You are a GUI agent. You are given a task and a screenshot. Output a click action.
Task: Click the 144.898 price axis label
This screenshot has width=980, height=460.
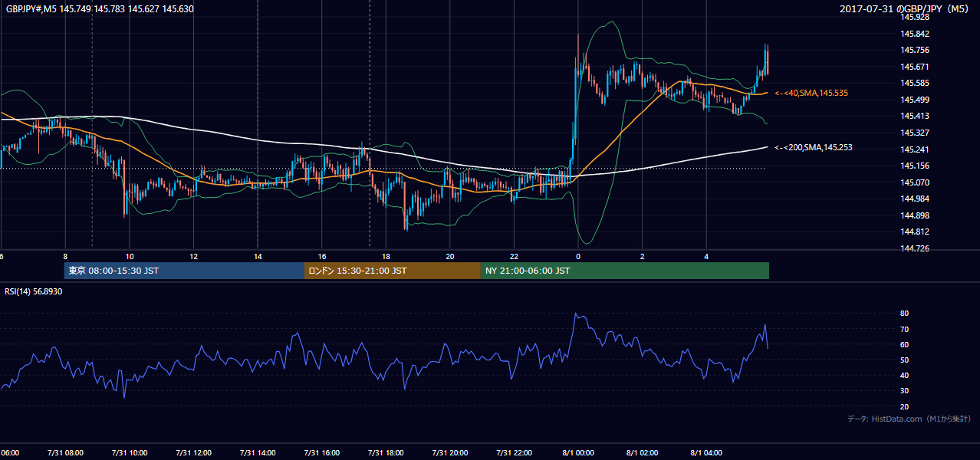pyautogui.click(x=913, y=215)
